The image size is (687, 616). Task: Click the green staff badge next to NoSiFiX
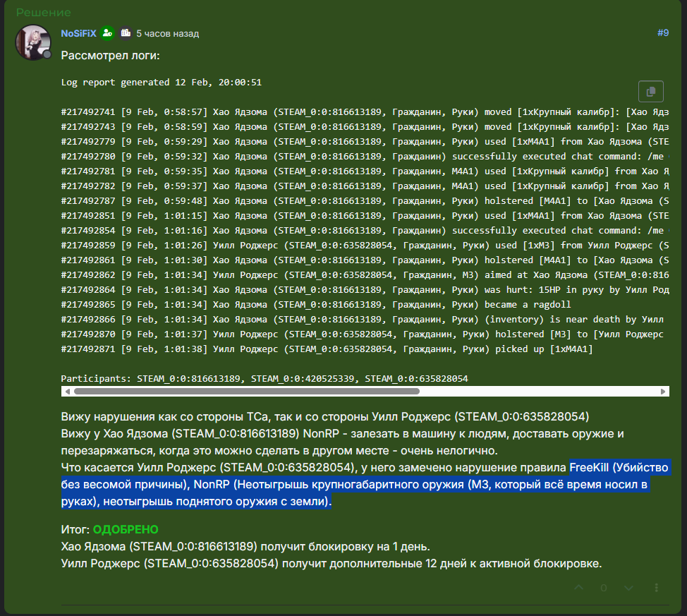click(107, 33)
